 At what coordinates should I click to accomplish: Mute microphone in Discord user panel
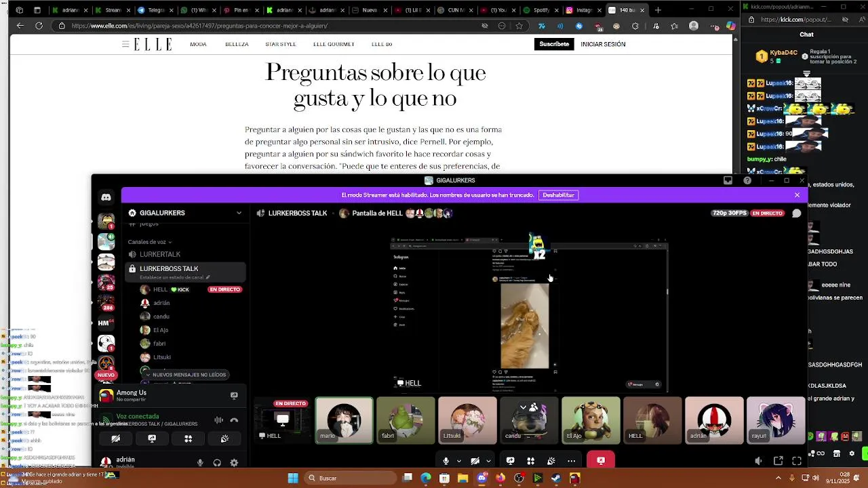pos(200,463)
